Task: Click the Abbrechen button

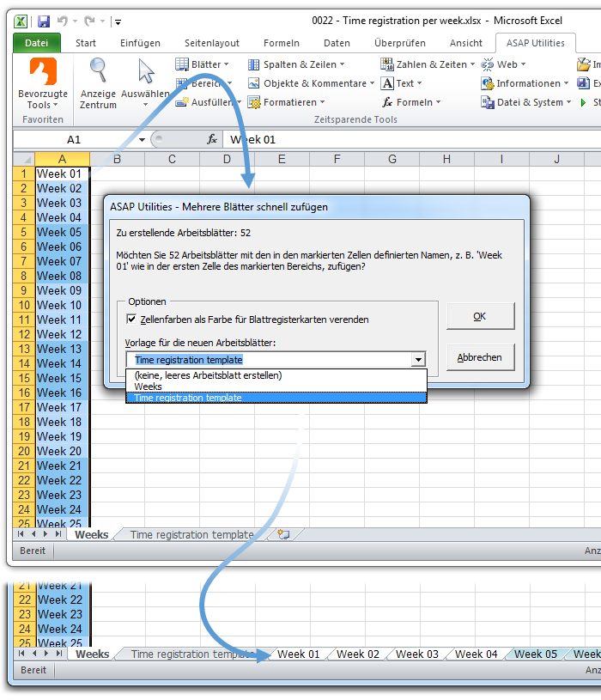Action: 480,357
